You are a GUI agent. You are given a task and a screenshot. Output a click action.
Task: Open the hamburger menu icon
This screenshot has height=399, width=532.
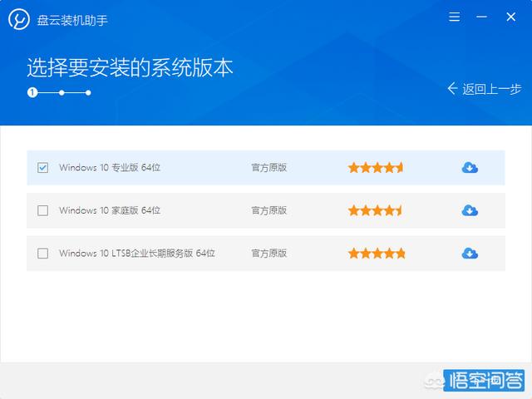click(x=455, y=17)
